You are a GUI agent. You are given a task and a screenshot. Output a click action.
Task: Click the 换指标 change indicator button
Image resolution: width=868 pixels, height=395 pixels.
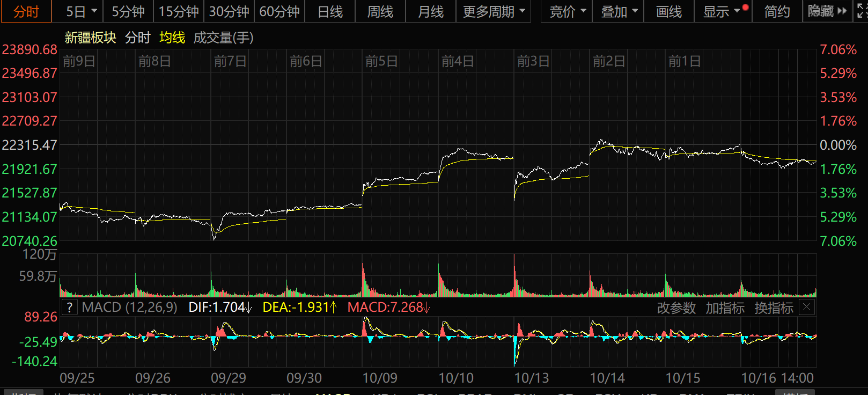[x=774, y=308]
